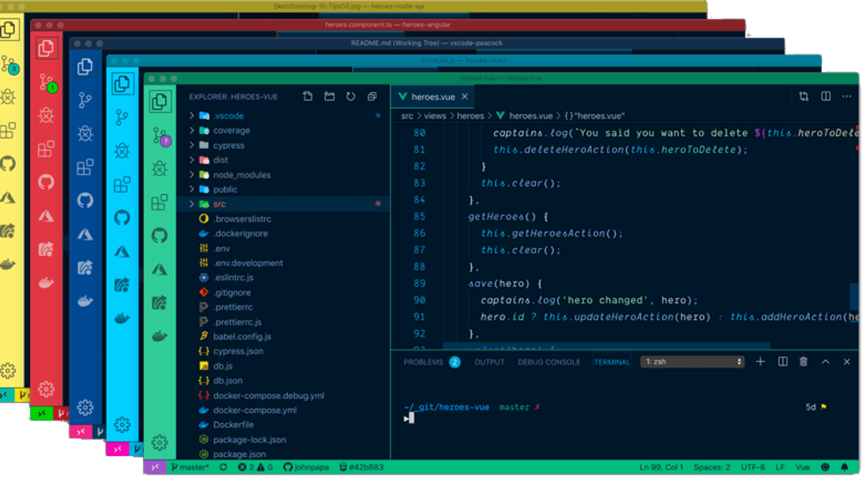Toggle maximized panel size with chevron

pyautogui.click(x=826, y=361)
